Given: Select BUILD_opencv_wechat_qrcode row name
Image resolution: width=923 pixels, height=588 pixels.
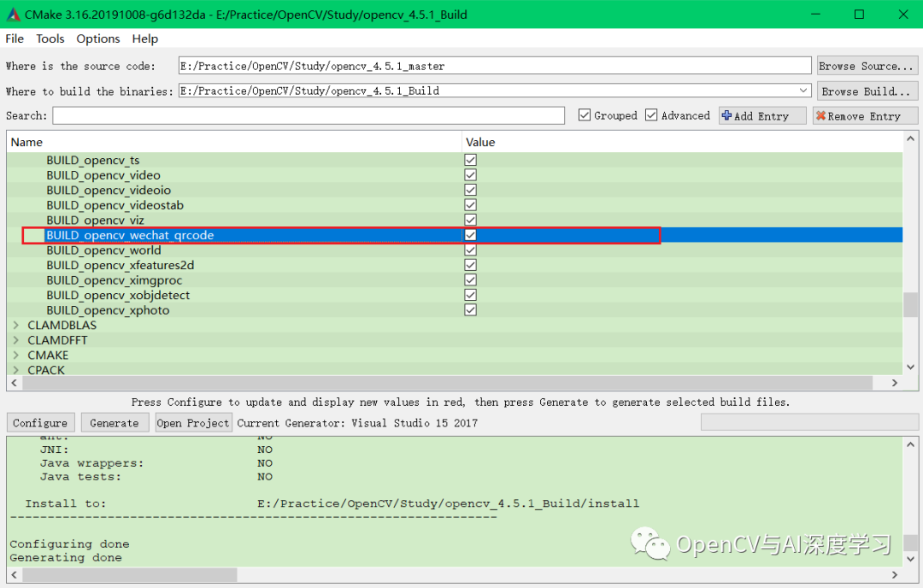Looking at the screenshot, I should [130, 235].
